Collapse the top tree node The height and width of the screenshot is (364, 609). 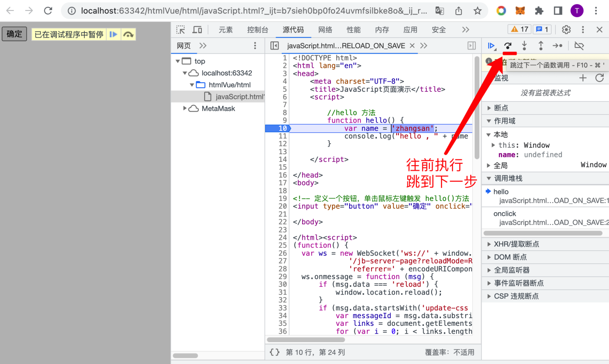pos(178,61)
